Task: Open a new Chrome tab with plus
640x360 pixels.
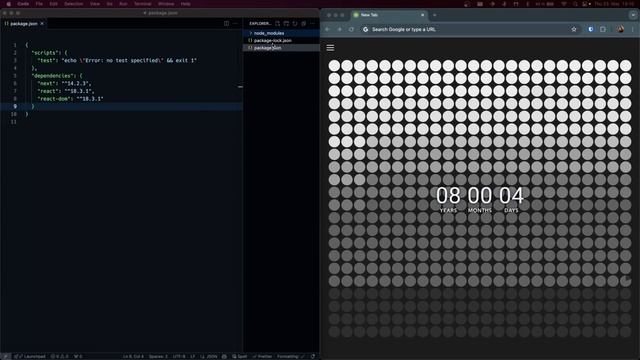Action: point(435,15)
